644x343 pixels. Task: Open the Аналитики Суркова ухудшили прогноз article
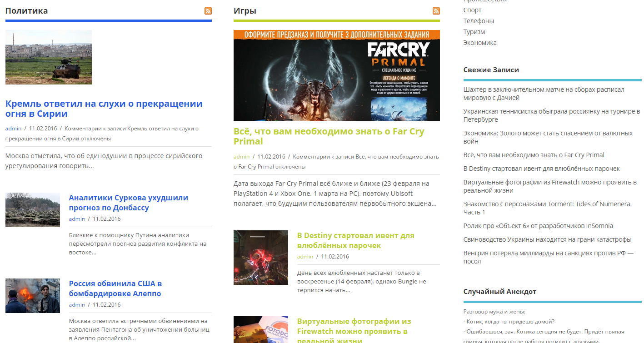129,203
